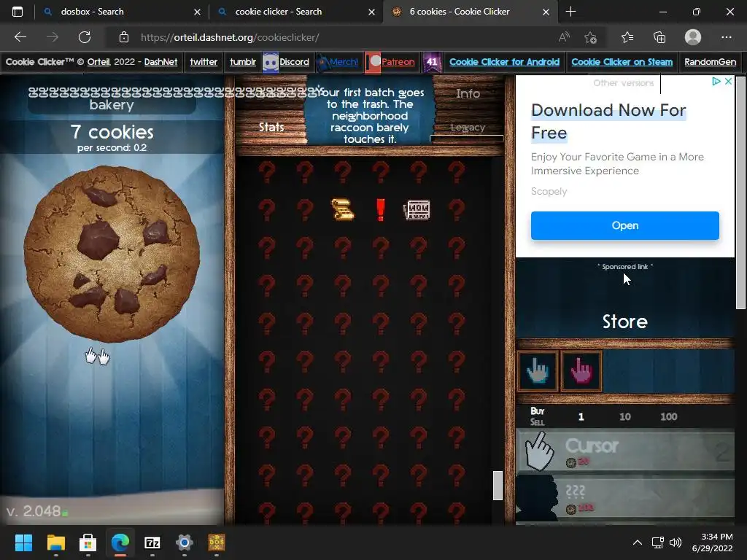Select the blue cursor upgrade icon
This screenshot has width=747, height=560.
coord(538,371)
